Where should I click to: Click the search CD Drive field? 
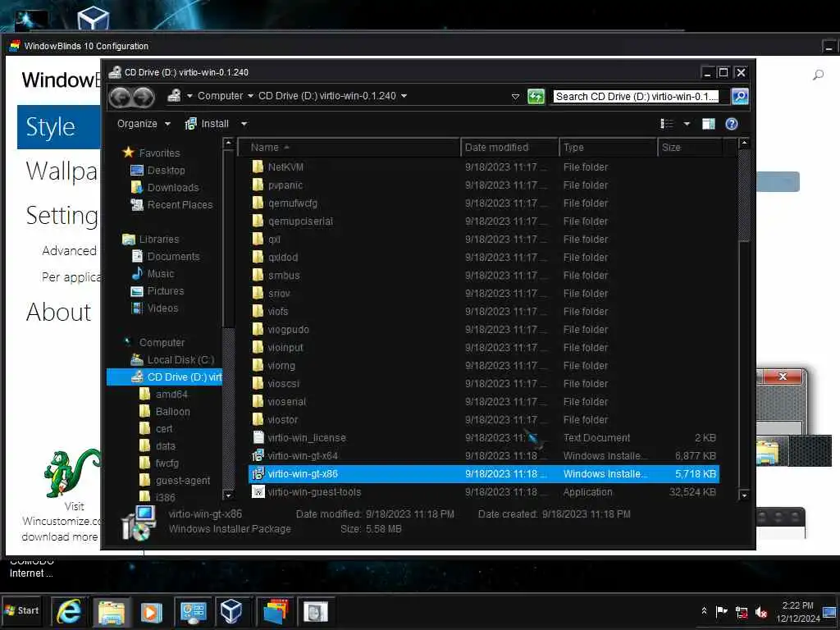pos(636,97)
